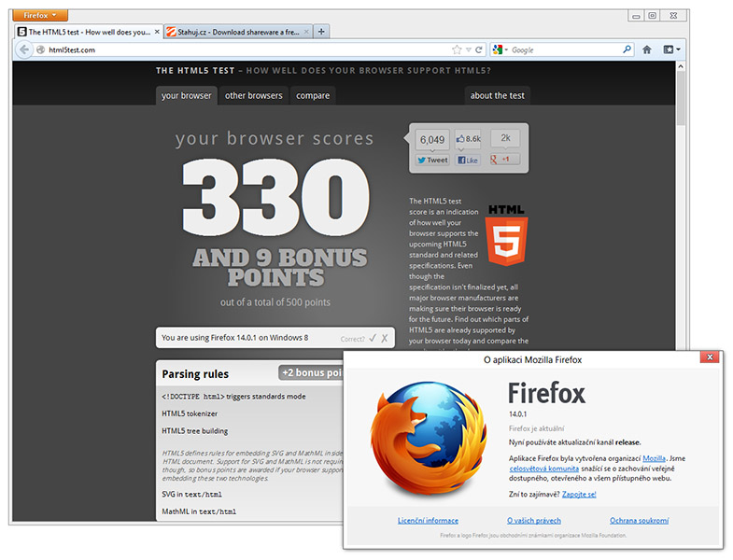Screen dimensions: 733x560
Task: Confirm browser detection with the checkmark
Action: [373, 338]
